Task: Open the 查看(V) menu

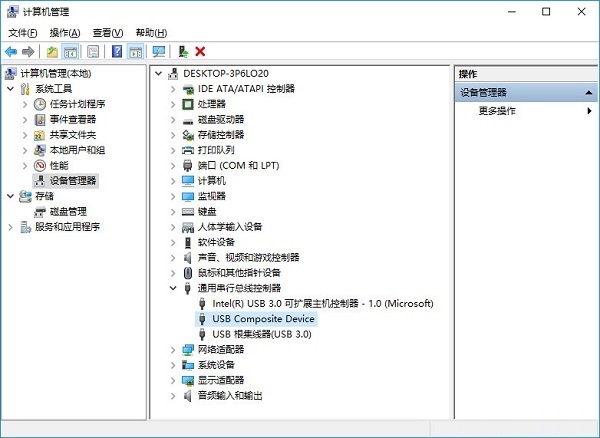Action: tap(108, 33)
